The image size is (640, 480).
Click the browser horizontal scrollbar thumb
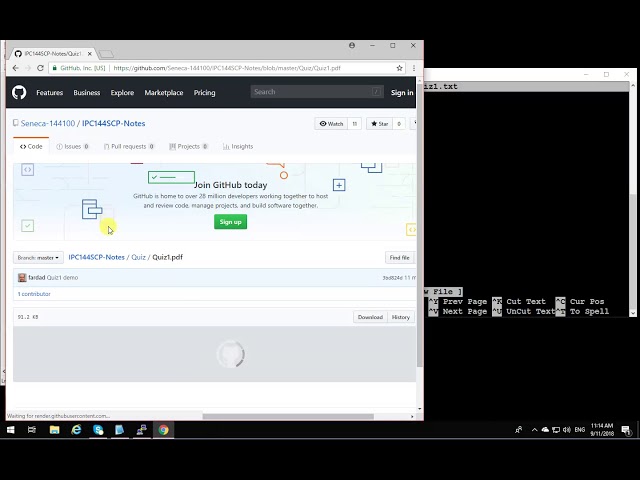(x=288, y=416)
